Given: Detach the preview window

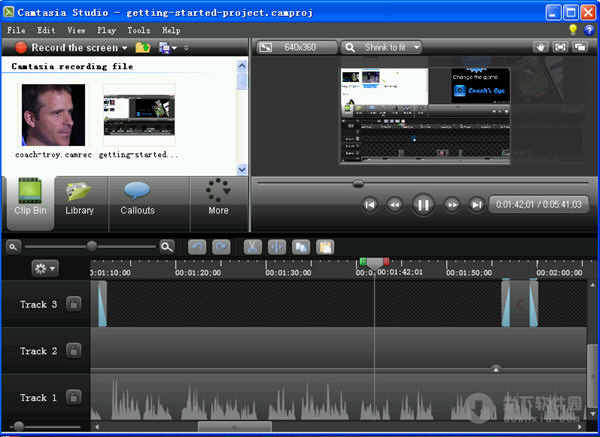Looking at the screenshot, I should [x=580, y=47].
